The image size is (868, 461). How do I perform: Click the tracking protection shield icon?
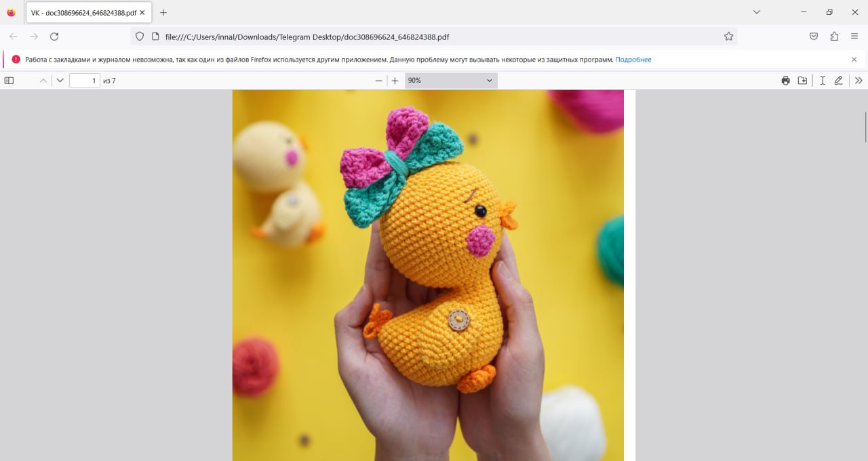point(140,37)
